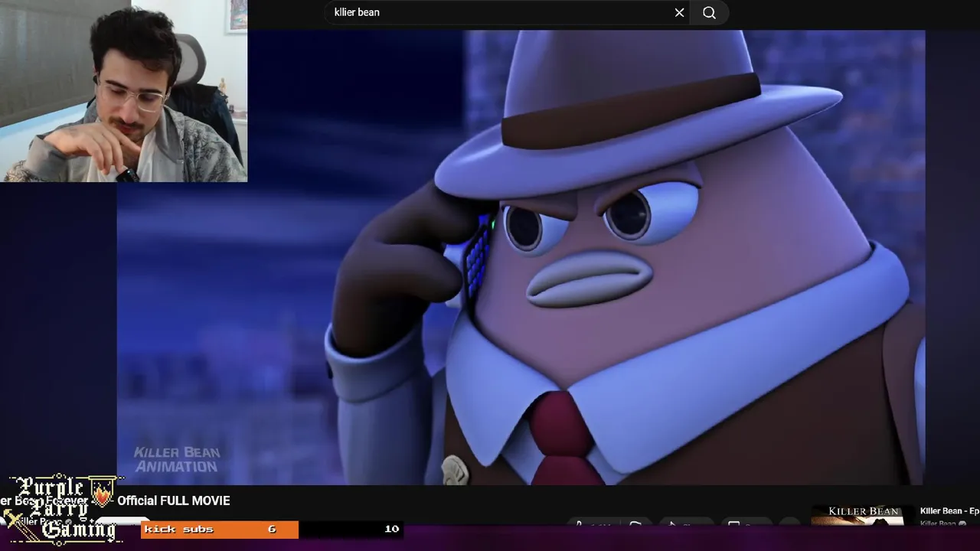Select the 'Official FULL MOVIE' video title
This screenshot has height=551, width=980.
pyautogui.click(x=173, y=500)
